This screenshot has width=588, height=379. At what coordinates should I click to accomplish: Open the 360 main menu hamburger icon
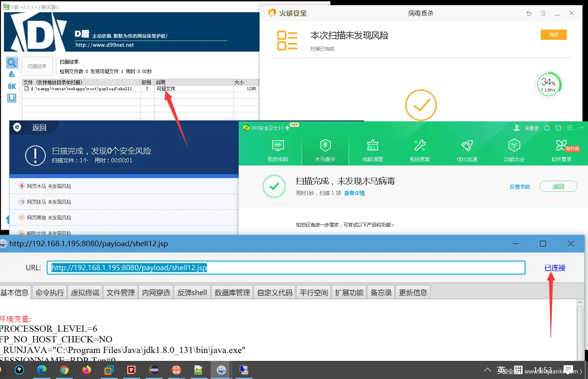coord(569,128)
